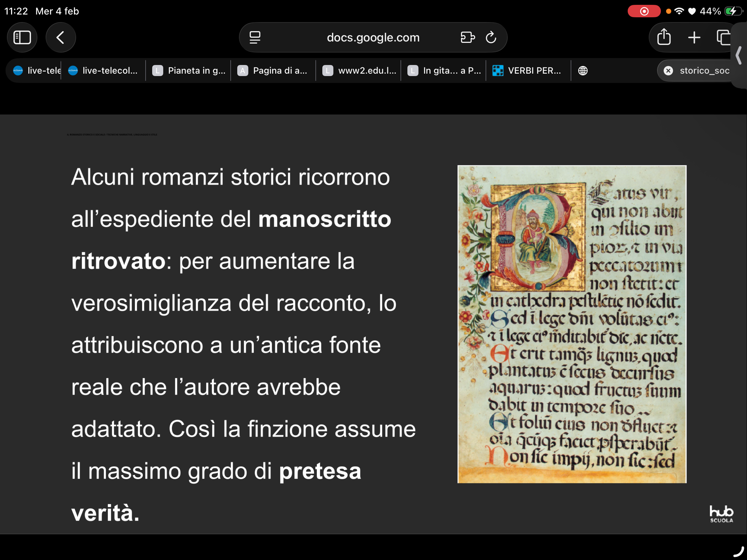This screenshot has width=747, height=560.
Task: Open the In gita... a P... tab
Action: (x=444, y=71)
